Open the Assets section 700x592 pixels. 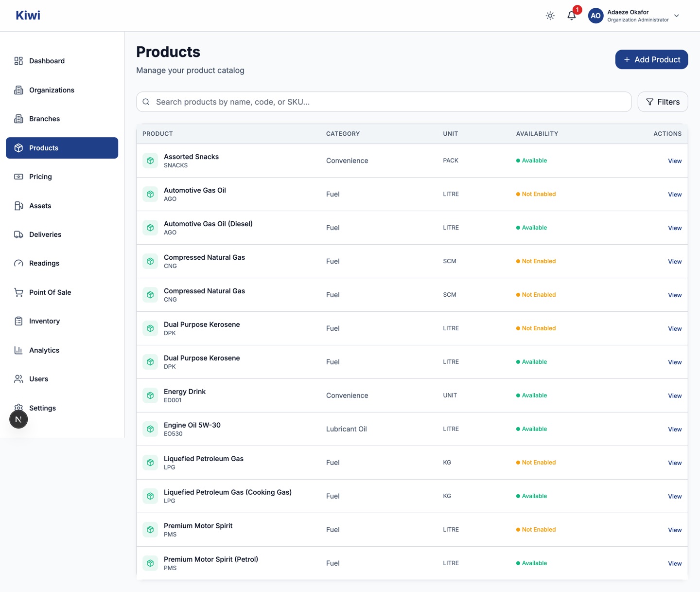[62, 206]
